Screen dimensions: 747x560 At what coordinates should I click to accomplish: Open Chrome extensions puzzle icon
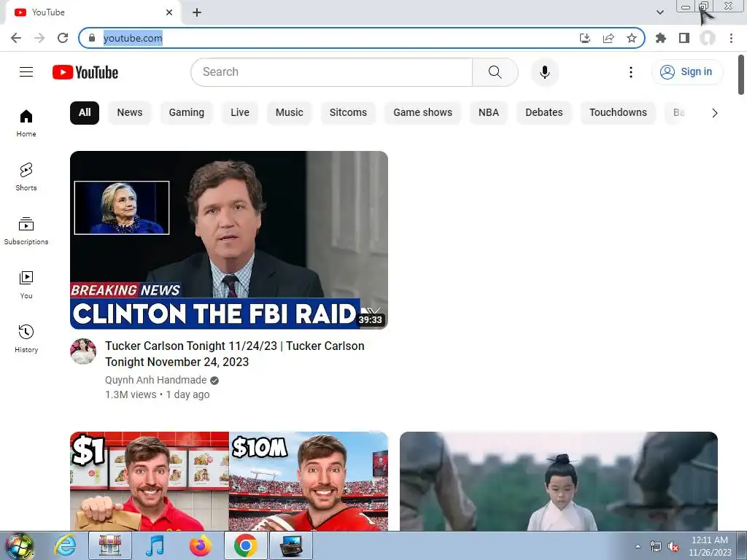(661, 38)
